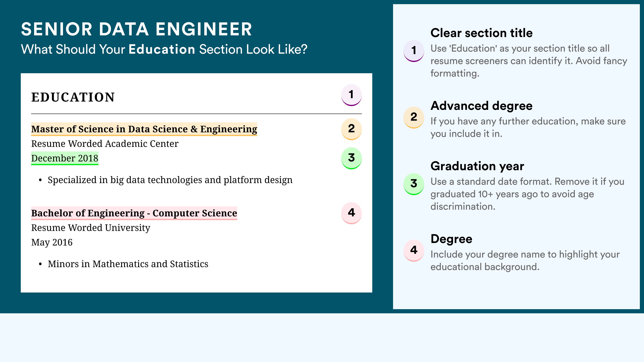The image size is (644, 362).
Task: Click the green number 3 badge beside December 2018
Action: point(351,158)
